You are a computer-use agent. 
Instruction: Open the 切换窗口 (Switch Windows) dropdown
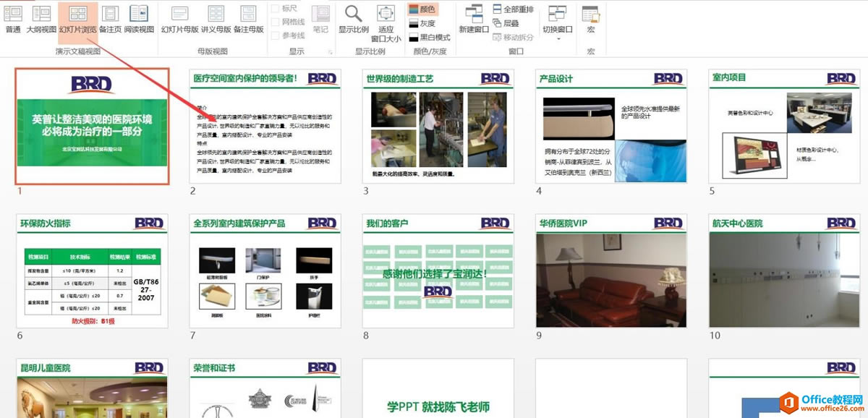[557, 22]
